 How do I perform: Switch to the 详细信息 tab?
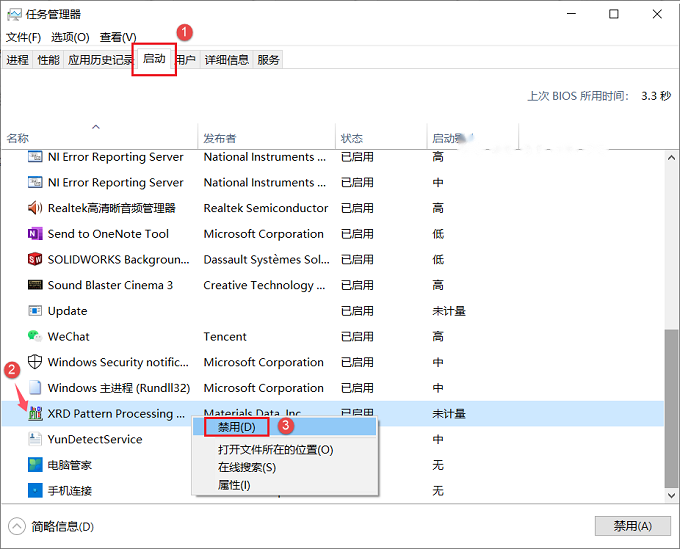coord(226,60)
